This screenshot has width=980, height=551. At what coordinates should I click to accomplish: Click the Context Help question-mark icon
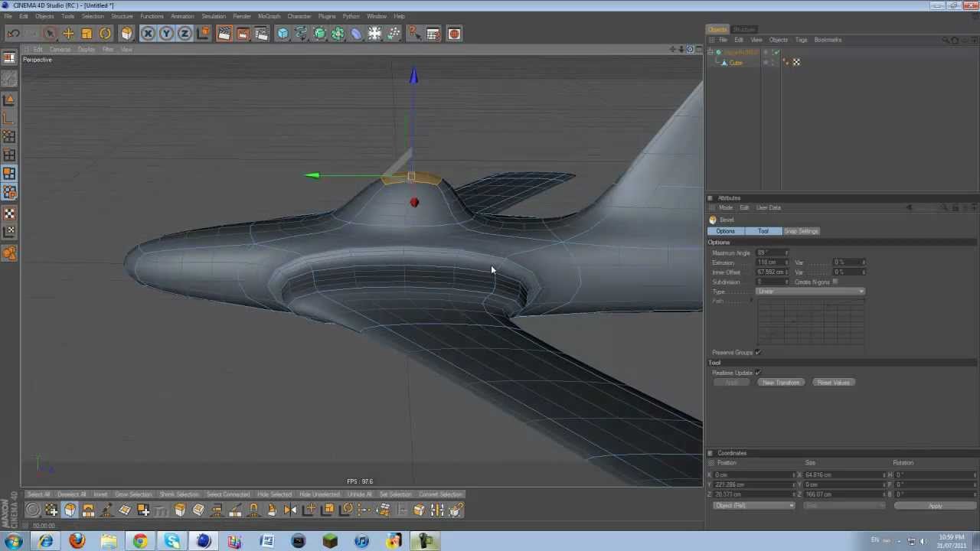coord(414,34)
